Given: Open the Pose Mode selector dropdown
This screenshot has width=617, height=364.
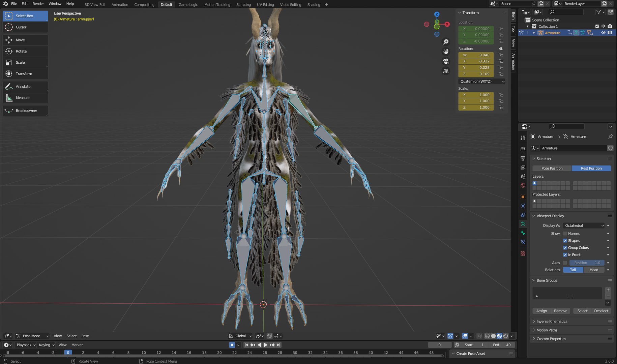Looking at the screenshot, I should click(33, 336).
